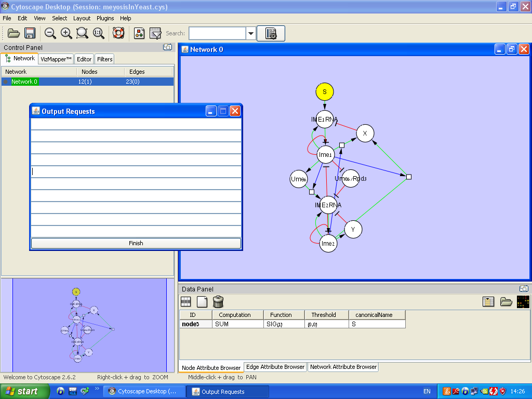Open heat map color grid icon
Screen dimensions: 532x399
(x=523, y=302)
